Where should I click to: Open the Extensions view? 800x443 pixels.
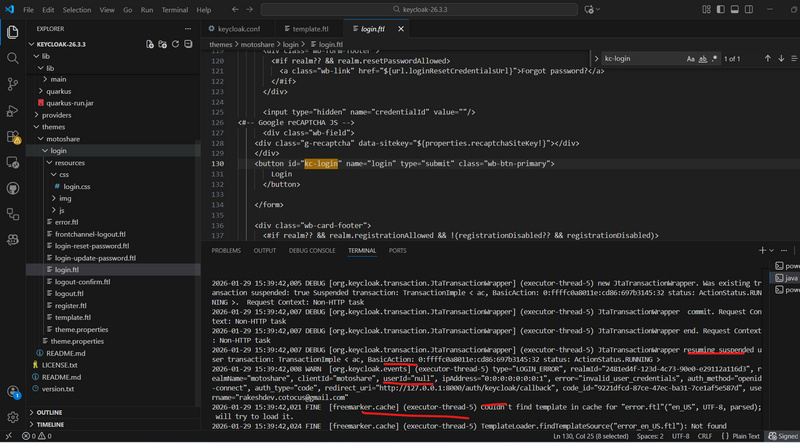(13, 136)
